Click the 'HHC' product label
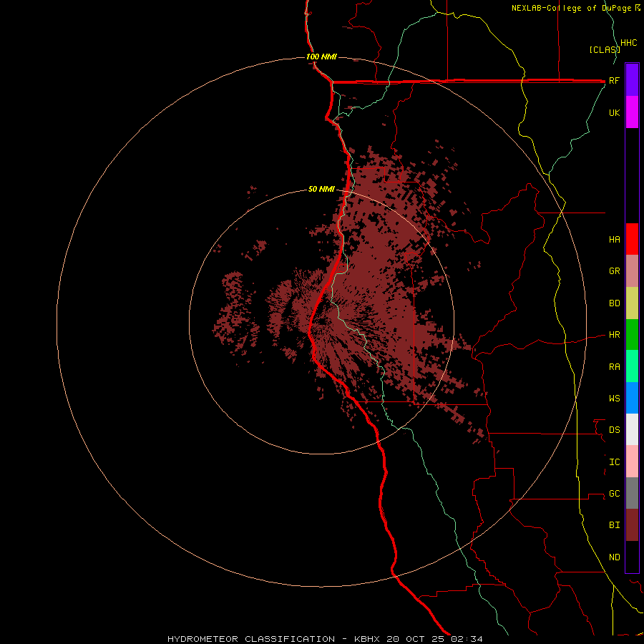This screenshot has width=644, height=644. (x=628, y=43)
